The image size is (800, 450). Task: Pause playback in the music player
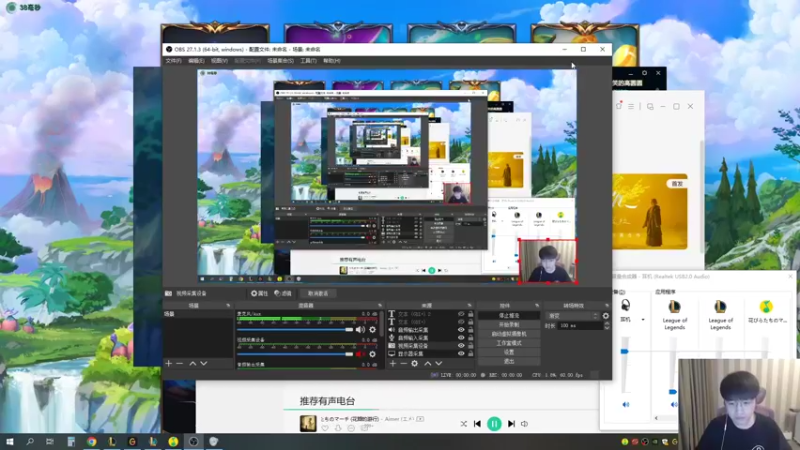494,423
